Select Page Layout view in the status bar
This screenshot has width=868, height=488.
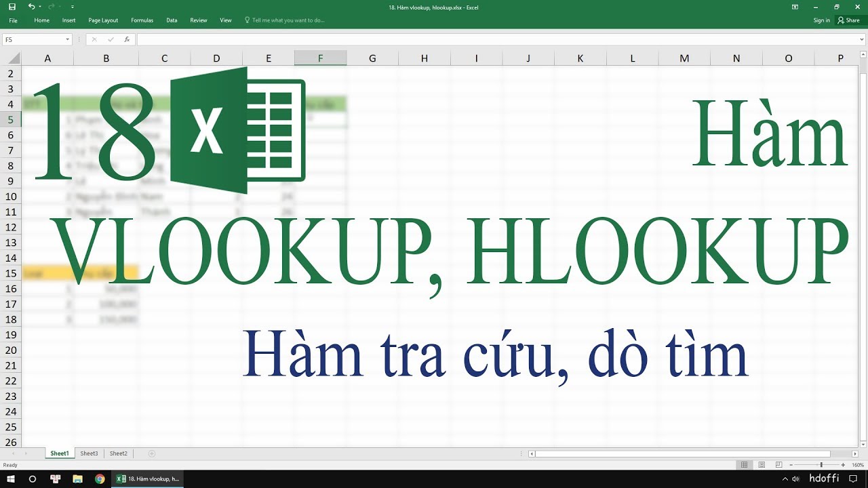click(762, 464)
